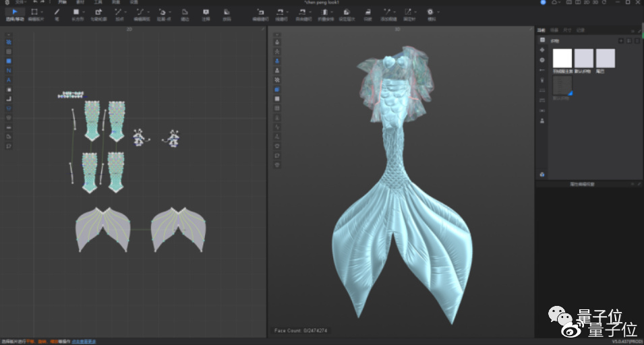The width and height of the screenshot is (644, 345).
Task: Click the Simulate gear icon
Action: [x=430, y=12]
